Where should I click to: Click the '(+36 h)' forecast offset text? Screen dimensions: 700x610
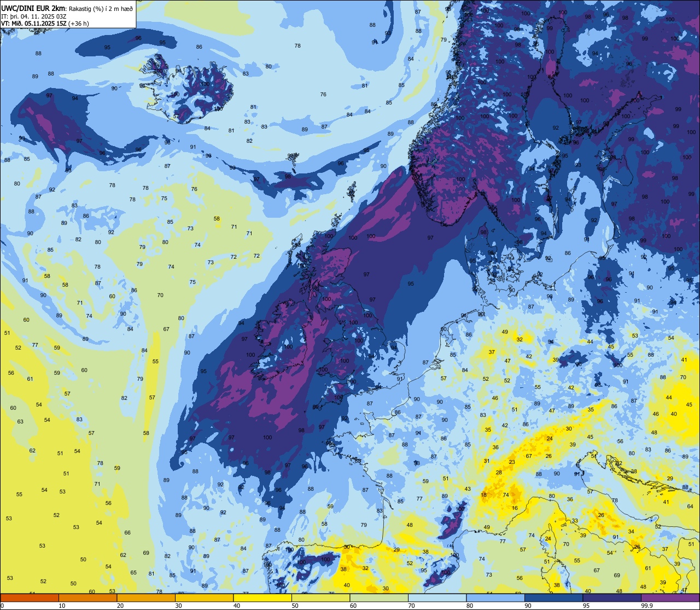[79, 24]
